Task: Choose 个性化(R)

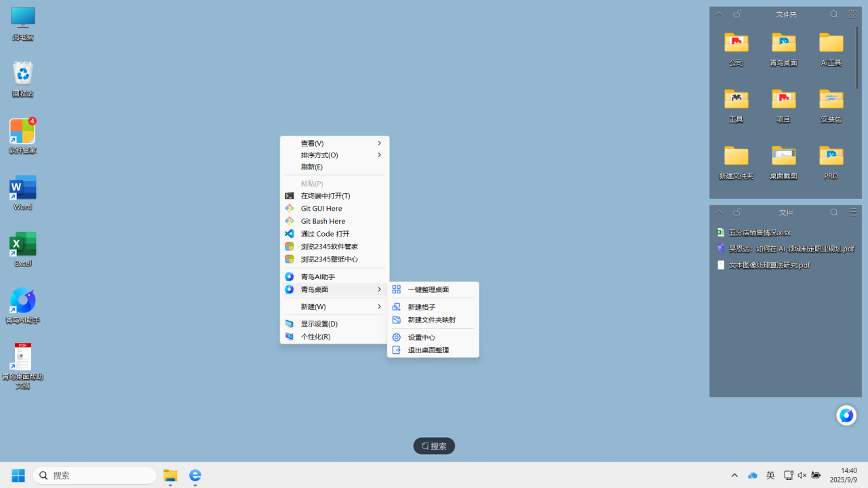Action: [335, 336]
